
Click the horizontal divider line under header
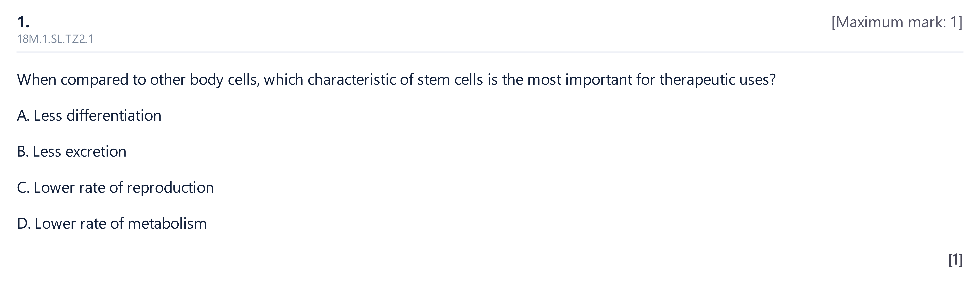(x=490, y=52)
